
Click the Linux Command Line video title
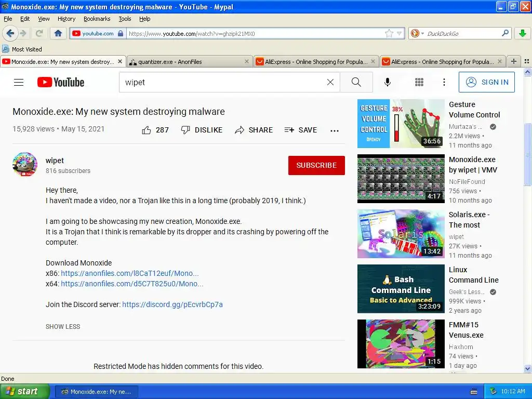[x=474, y=275]
